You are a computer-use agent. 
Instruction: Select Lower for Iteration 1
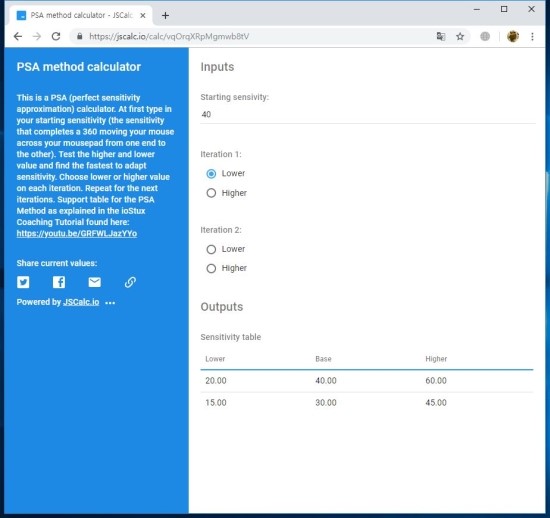pos(211,174)
